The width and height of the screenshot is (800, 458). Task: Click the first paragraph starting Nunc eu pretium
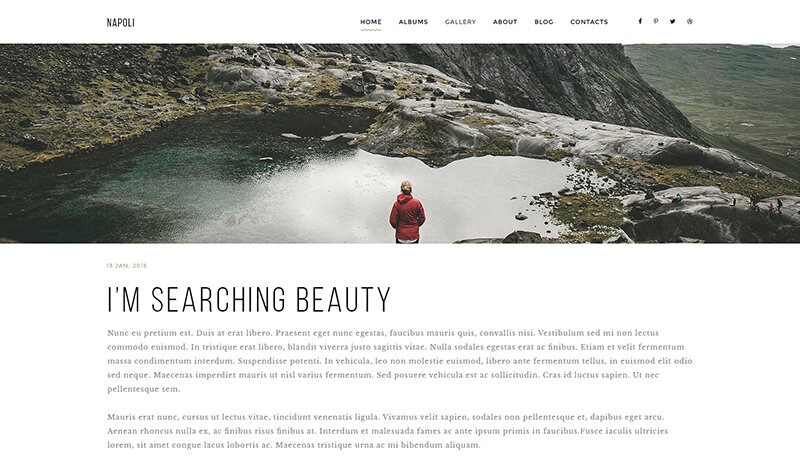pos(400,361)
